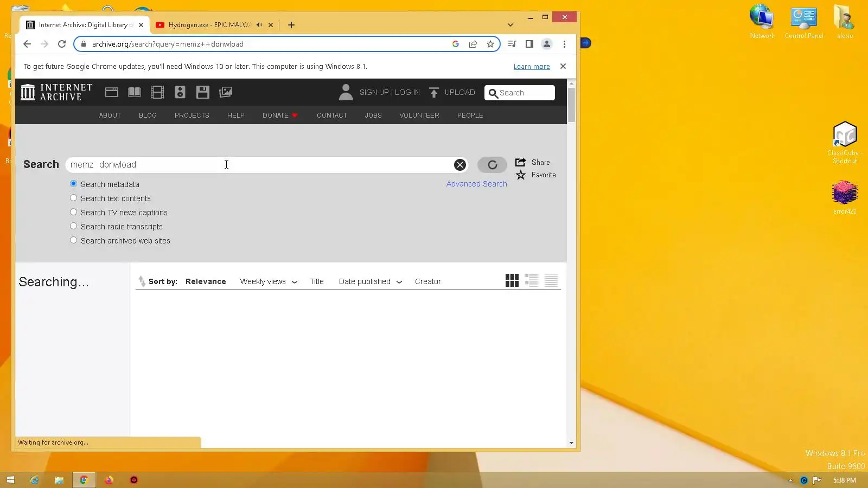Click the user avatar icon
This screenshot has height=488, width=868.
pyautogui.click(x=346, y=92)
